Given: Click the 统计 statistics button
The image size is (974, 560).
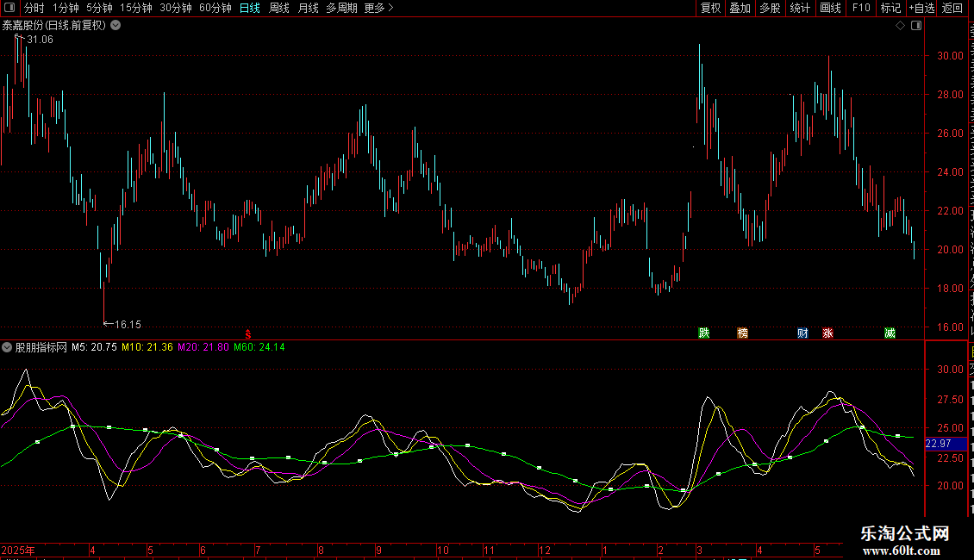Looking at the screenshot, I should (x=800, y=8).
